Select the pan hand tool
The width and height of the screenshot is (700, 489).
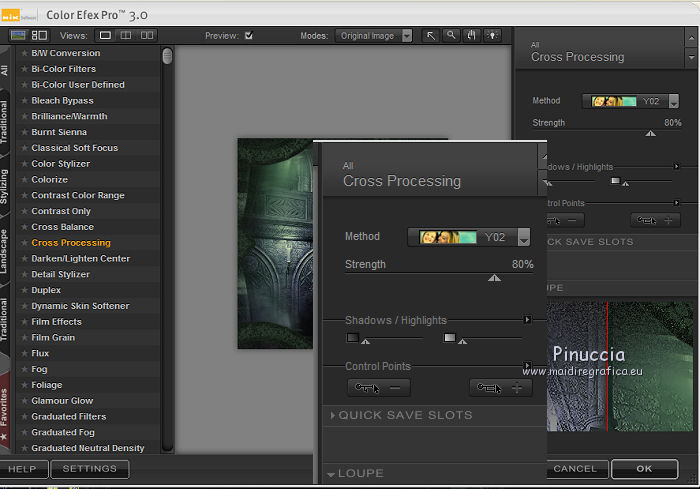tap(472, 36)
